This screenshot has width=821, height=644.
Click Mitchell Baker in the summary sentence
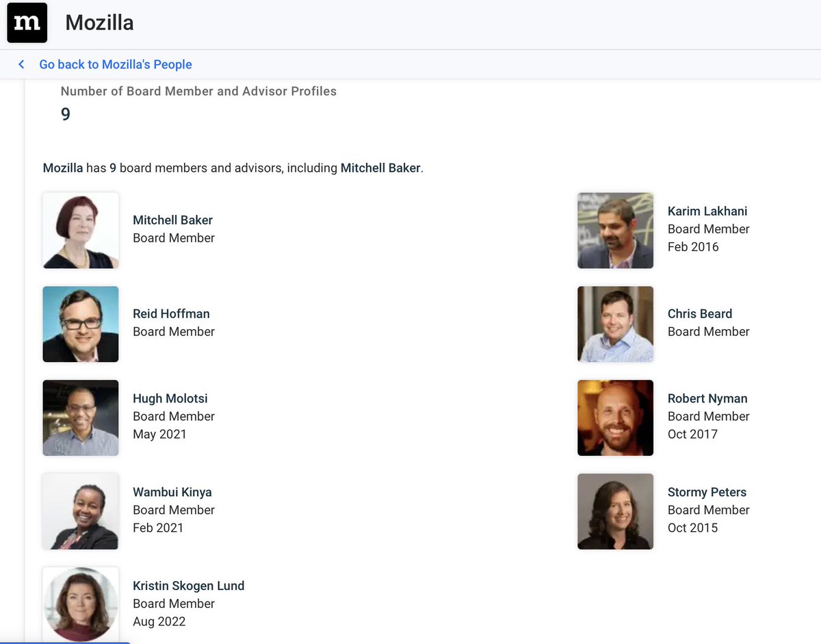[380, 168]
